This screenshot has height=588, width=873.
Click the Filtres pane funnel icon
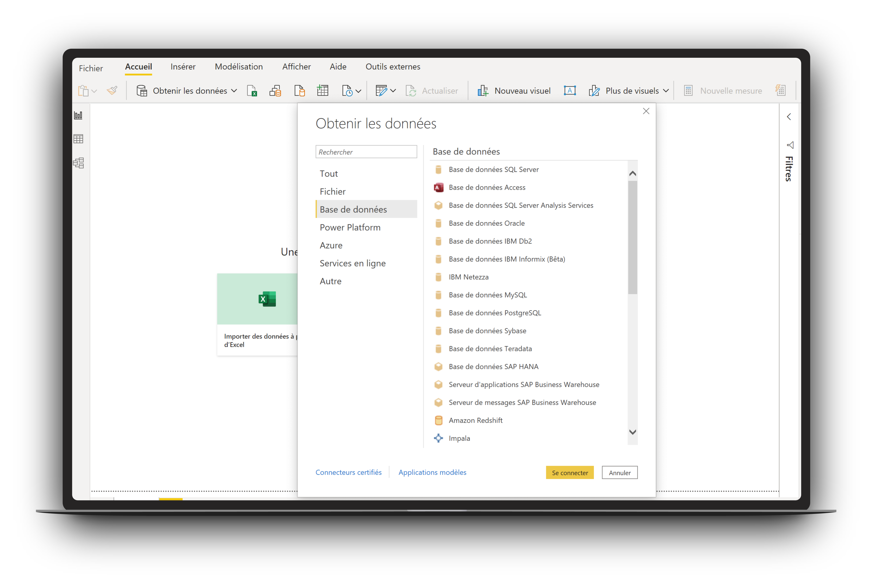pos(790,145)
